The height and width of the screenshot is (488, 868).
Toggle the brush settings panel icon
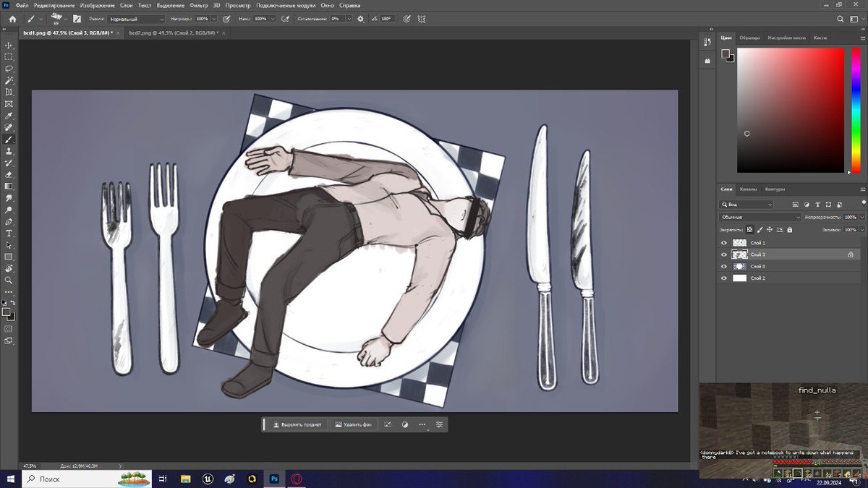76,19
